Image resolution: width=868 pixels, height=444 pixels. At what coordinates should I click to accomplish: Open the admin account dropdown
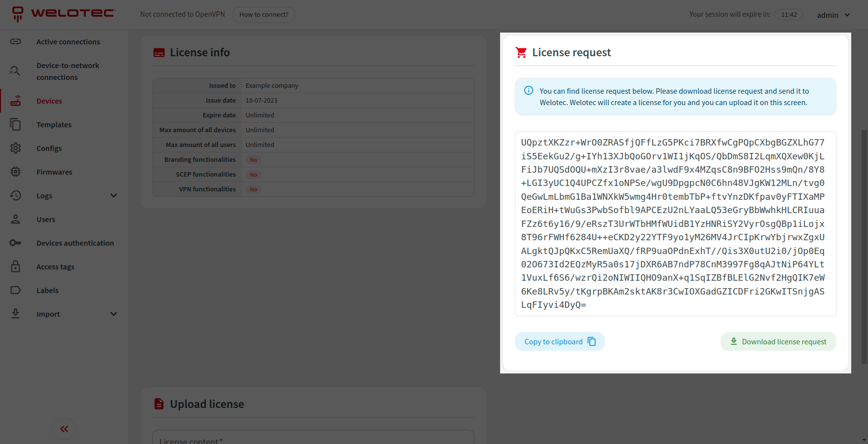pyautogui.click(x=832, y=15)
